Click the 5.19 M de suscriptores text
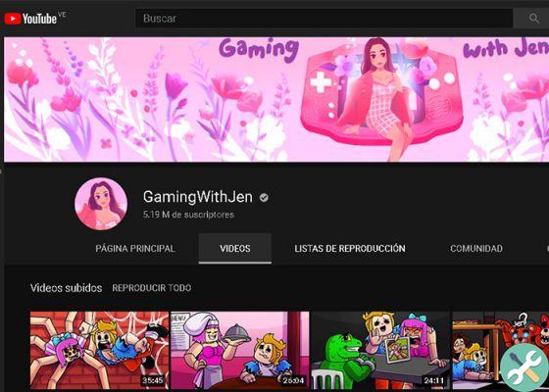549x392 pixels. click(x=188, y=215)
